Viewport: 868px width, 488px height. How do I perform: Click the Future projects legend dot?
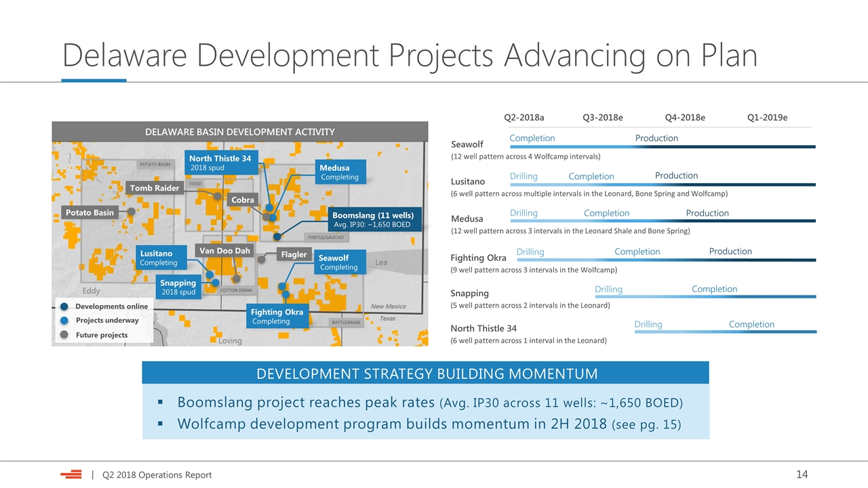pos(64,335)
